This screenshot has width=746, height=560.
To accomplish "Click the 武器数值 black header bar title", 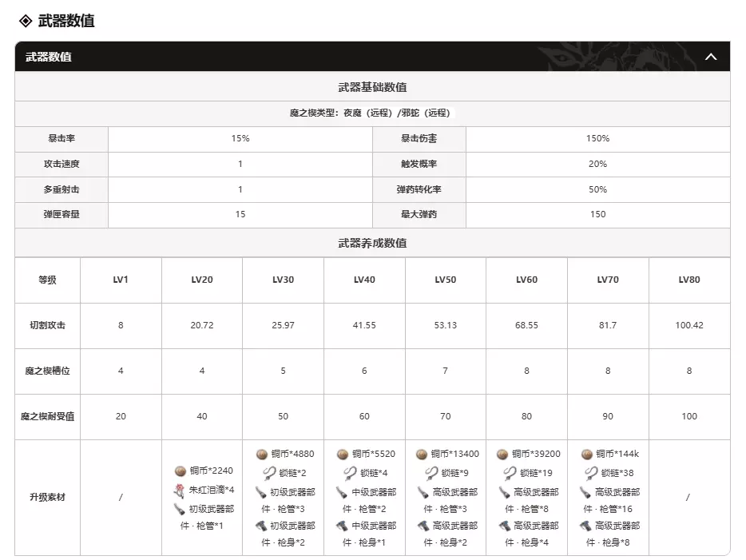I will (x=49, y=57).
